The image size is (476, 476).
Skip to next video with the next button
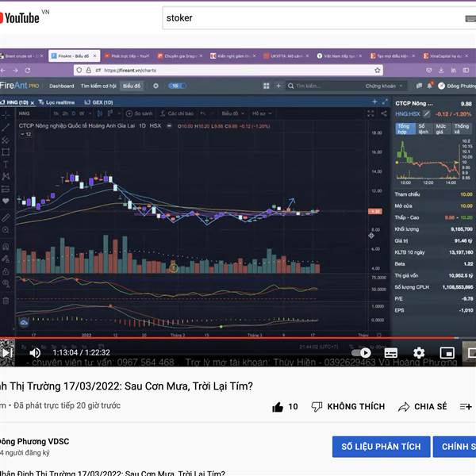[x=7, y=352]
